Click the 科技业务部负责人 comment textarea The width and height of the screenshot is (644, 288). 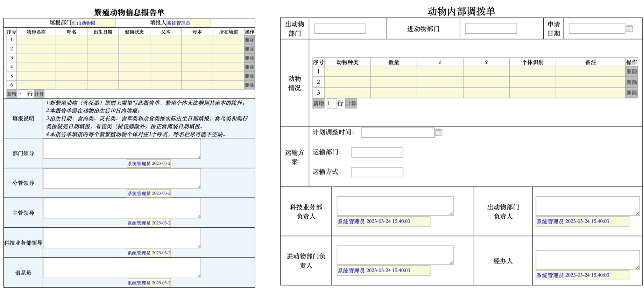coord(395,206)
